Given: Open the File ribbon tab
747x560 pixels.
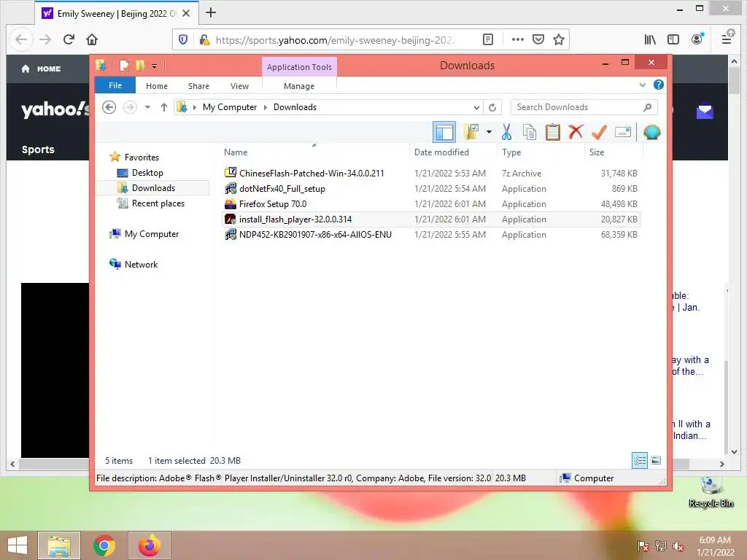Looking at the screenshot, I should [115, 85].
